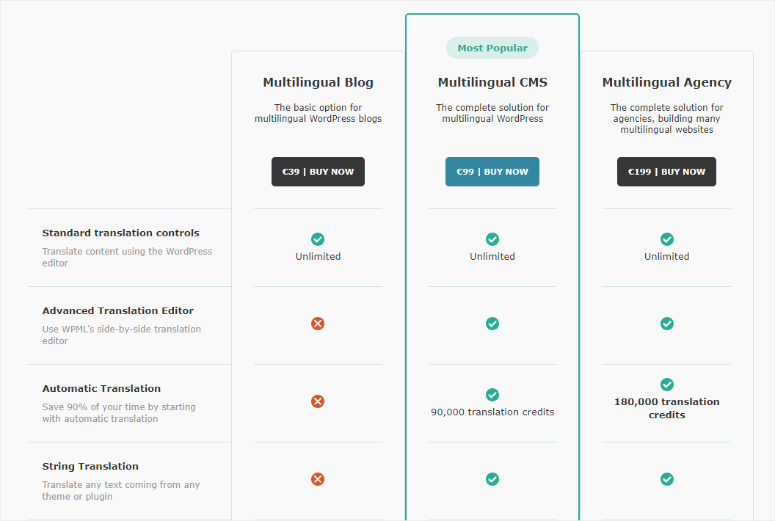Click the Standard translation controls feature title
The height and width of the screenshot is (521, 775).
pyautogui.click(x=121, y=233)
